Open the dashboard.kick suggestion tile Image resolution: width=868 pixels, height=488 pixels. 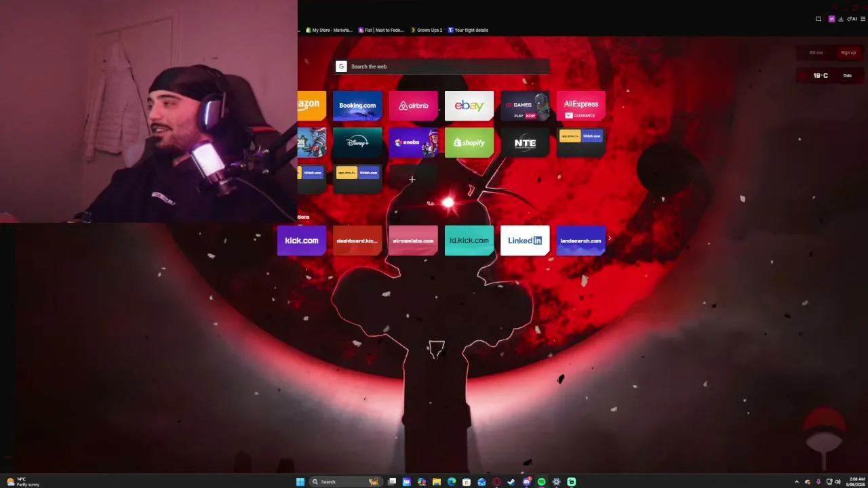[357, 241]
